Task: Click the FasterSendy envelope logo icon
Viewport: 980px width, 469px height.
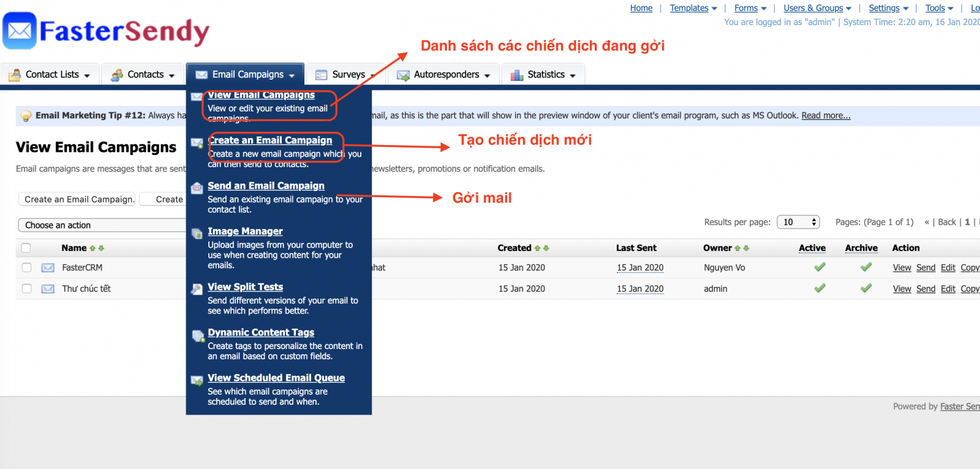Action: (x=20, y=31)
